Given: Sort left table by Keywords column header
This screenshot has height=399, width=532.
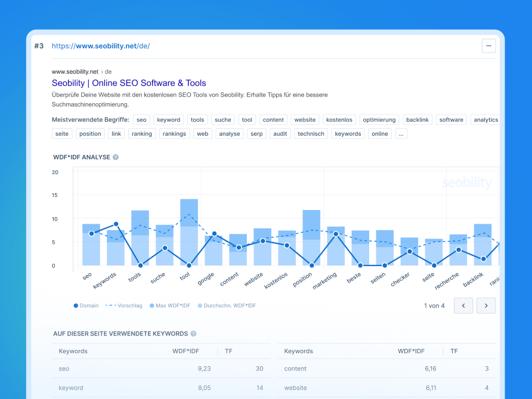Looking at the screenshot, I should pos(73,351).
